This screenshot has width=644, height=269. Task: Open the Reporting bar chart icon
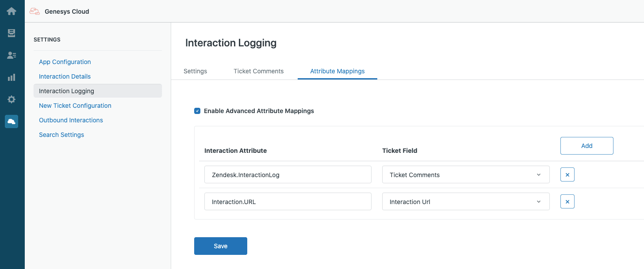[11, 77]
